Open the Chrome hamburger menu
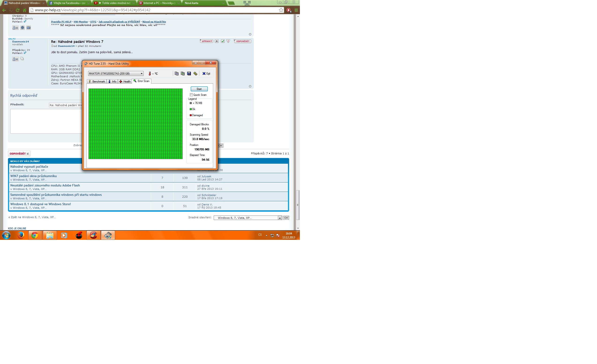This screenshot has width=597, height=364. (296, 10)
